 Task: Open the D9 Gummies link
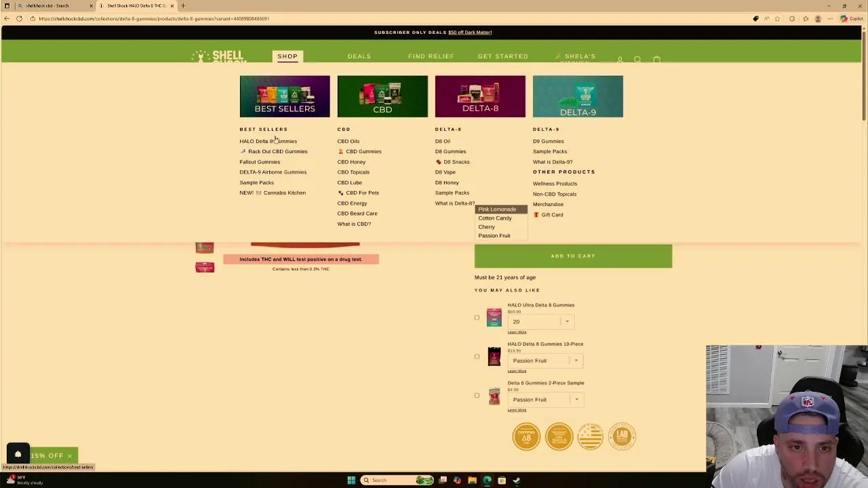point(548,141)
